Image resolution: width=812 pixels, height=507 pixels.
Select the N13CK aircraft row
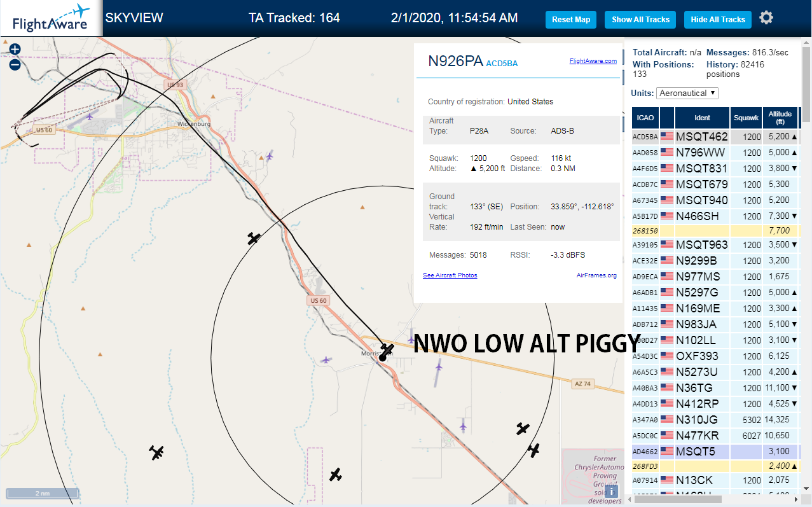pyautogui.click(x=716, y=480)
